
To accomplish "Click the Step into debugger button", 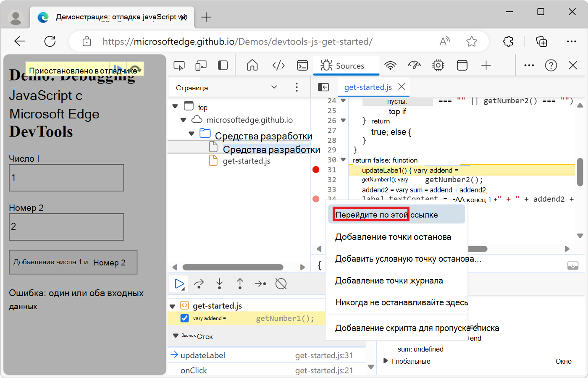I will (x=219, y=284).
